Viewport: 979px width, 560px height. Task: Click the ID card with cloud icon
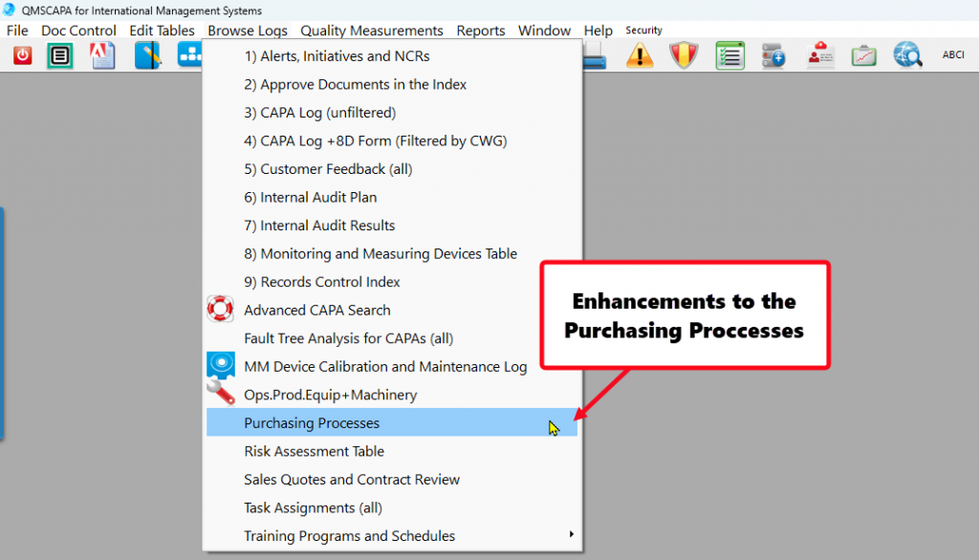click(x=819, y=55)
